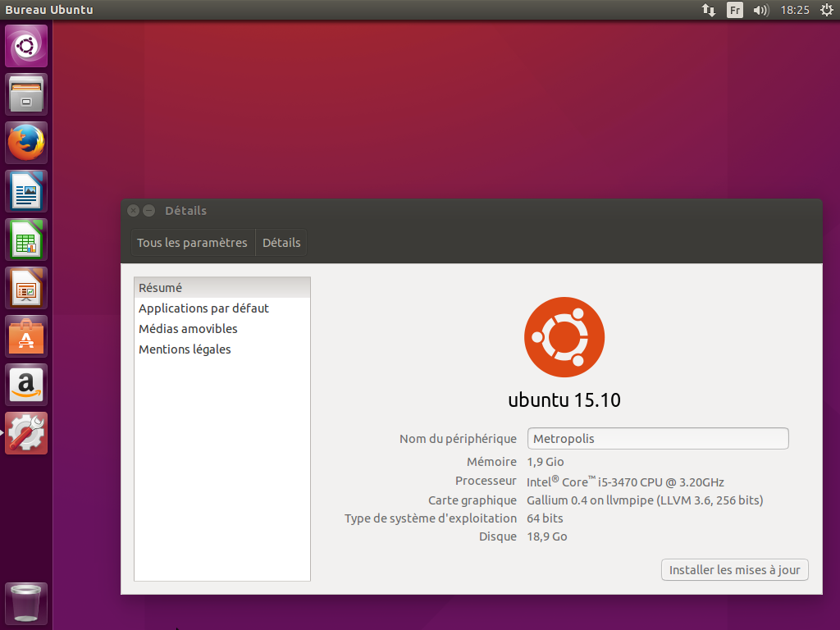This screenshot has width=840, height=630.
Task: Launch LibreOffice Impress presentation
Action: coord(26,288)
